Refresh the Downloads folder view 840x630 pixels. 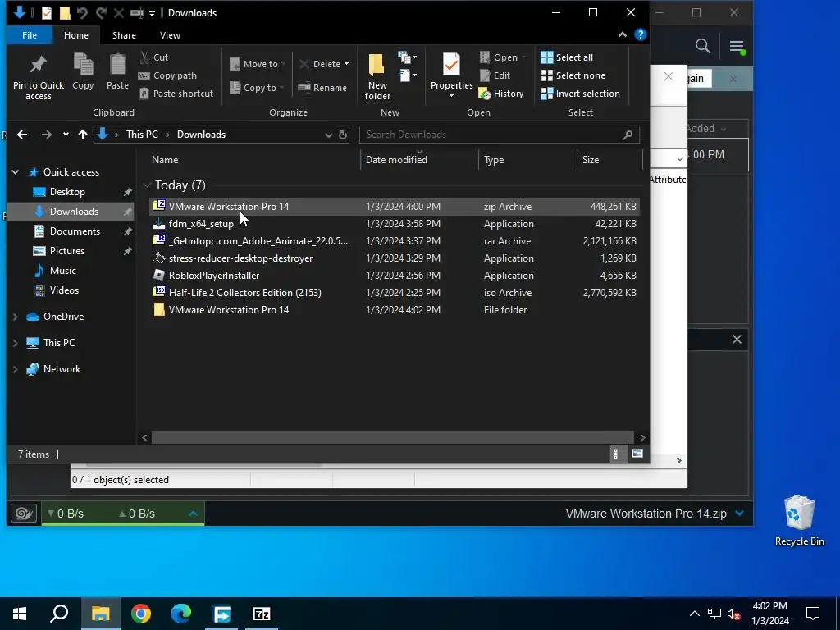click(343, 135)
